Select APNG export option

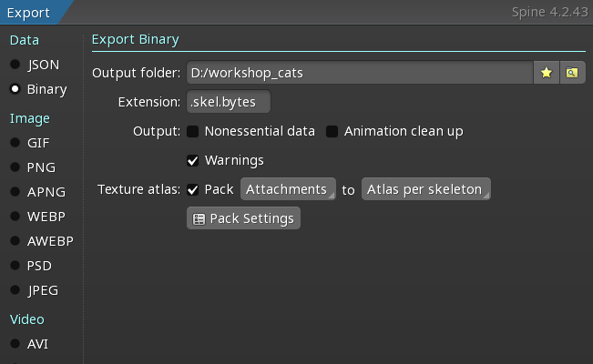pyautogui.click(x=15, y=192)
